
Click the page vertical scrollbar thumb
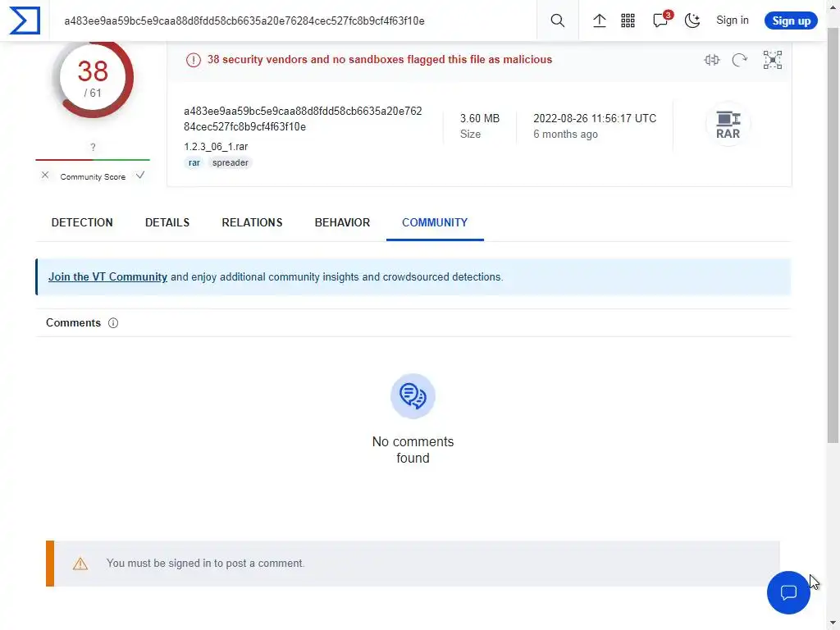pos(833,235)
